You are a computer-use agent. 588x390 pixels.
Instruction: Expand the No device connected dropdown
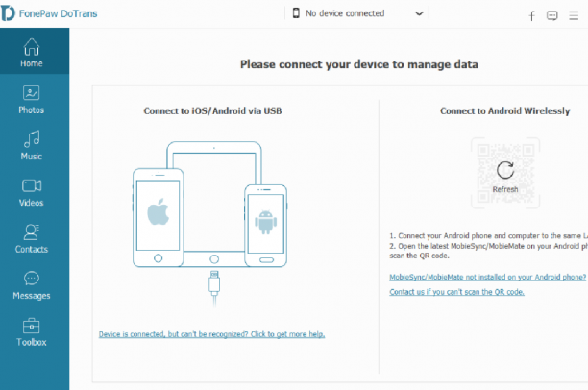(419, 13)
